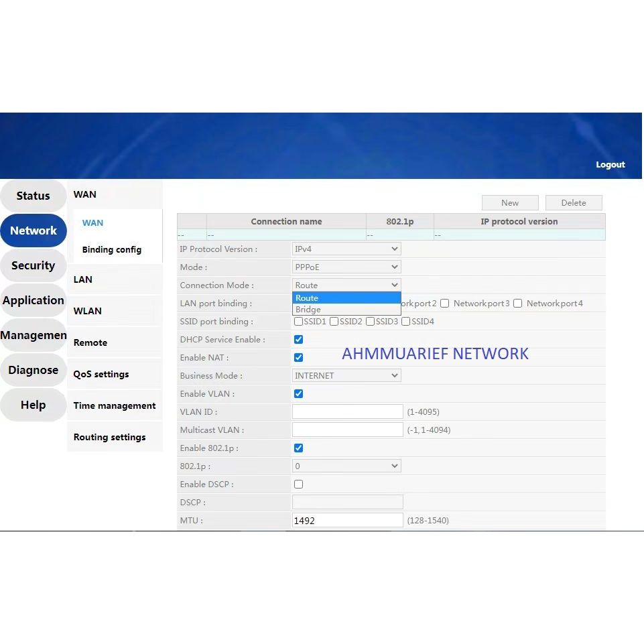This screenshot has height=644, width=644.
Task: Open the WLAN menu item
Action: tap(88, 311)
